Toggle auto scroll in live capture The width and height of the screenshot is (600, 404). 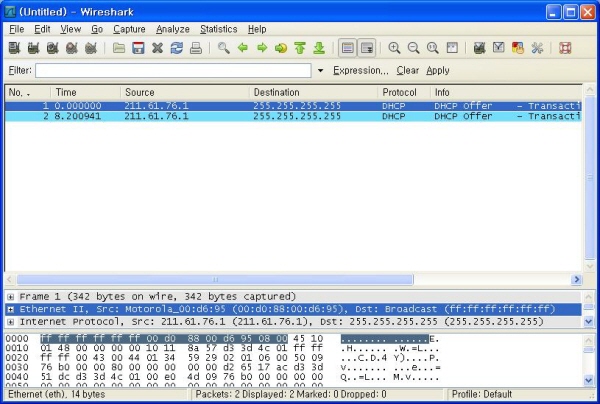(x=367, y=48)
